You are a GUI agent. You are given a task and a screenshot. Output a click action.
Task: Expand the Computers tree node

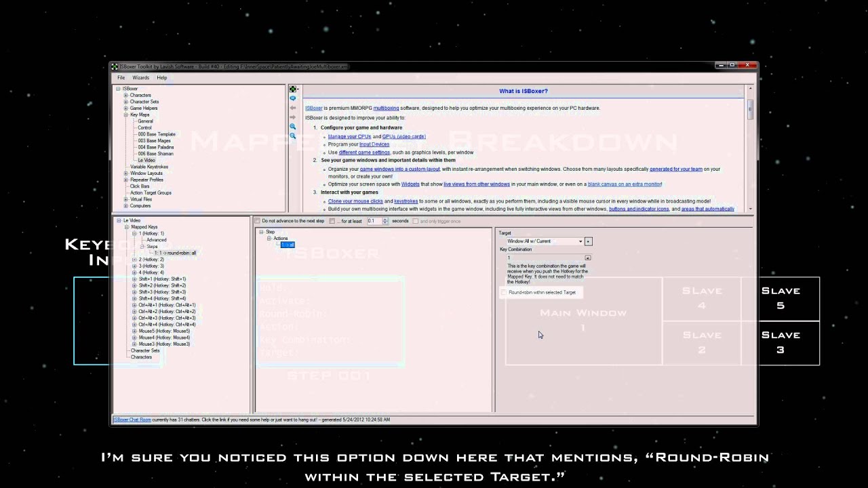[125, 206]
